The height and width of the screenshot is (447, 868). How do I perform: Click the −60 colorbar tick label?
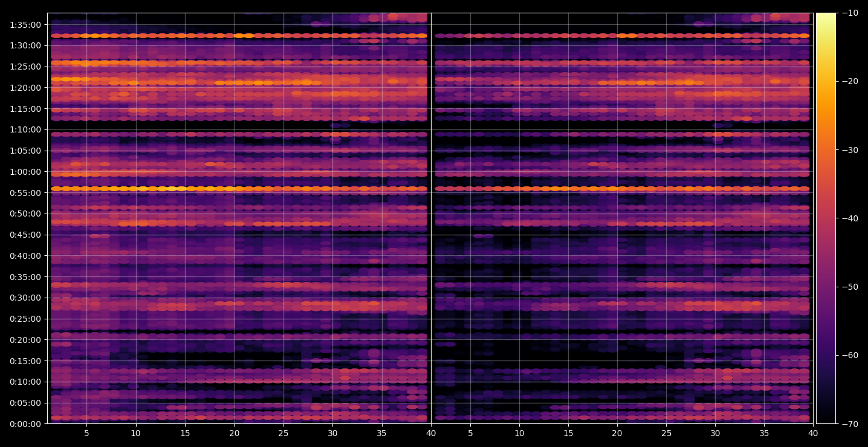850,355
